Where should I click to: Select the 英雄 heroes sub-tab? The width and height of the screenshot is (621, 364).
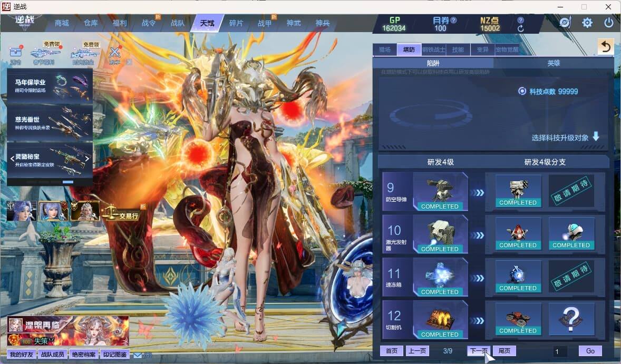(x=554, y=63)
